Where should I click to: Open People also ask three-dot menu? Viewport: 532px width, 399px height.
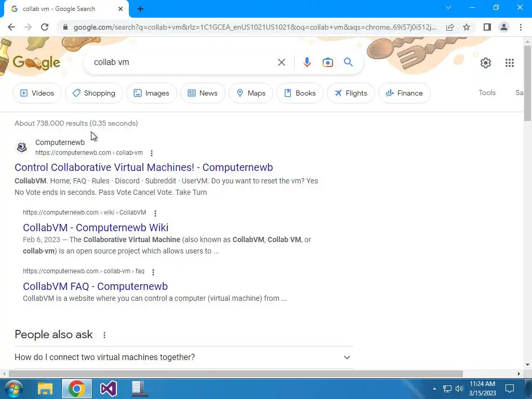click(104, 335)
